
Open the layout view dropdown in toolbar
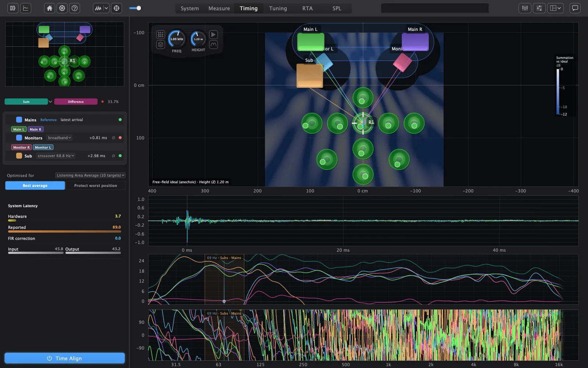[x=555, y=8]
